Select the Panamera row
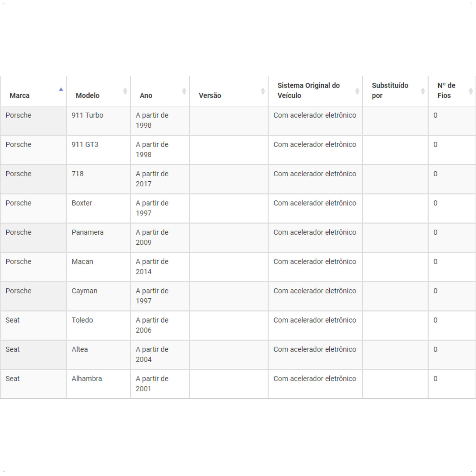This screenshot has width=476, height=476. (x=238, y=238)
